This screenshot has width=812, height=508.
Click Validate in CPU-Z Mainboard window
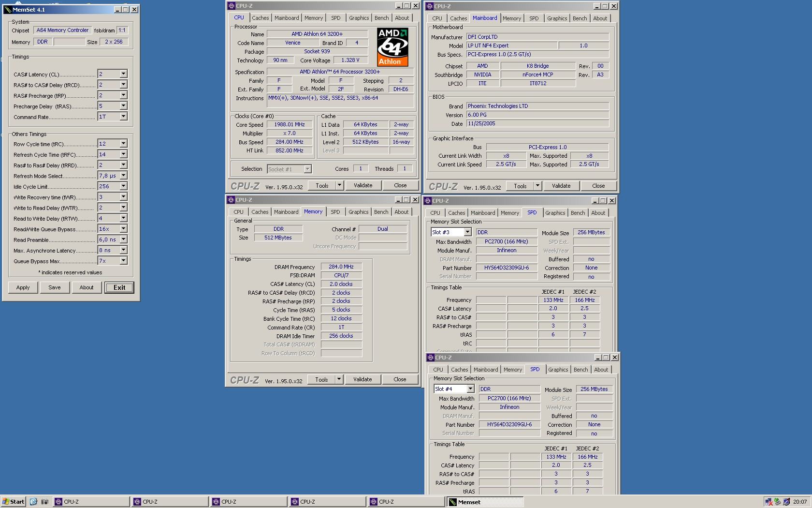(561, 186)
